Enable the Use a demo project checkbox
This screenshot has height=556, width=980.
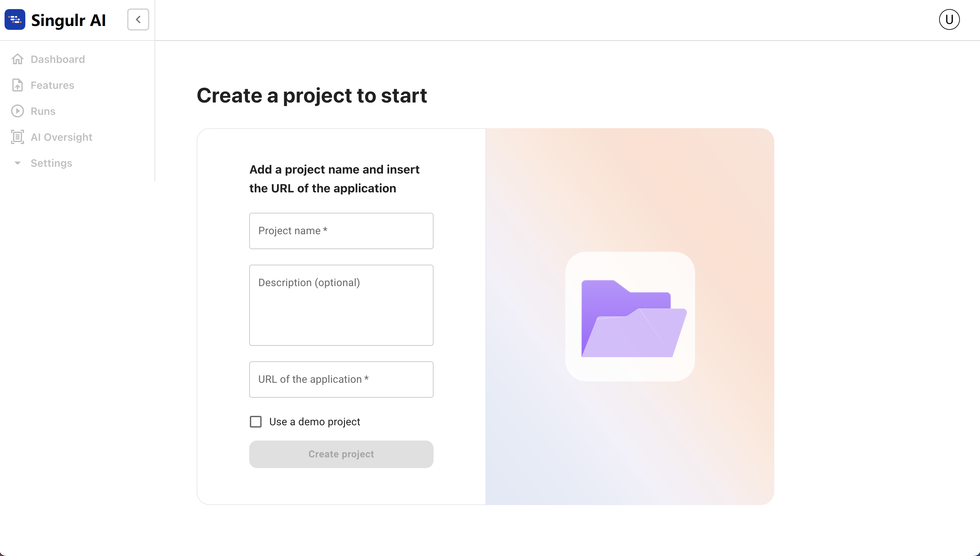(x=255, y=422)
